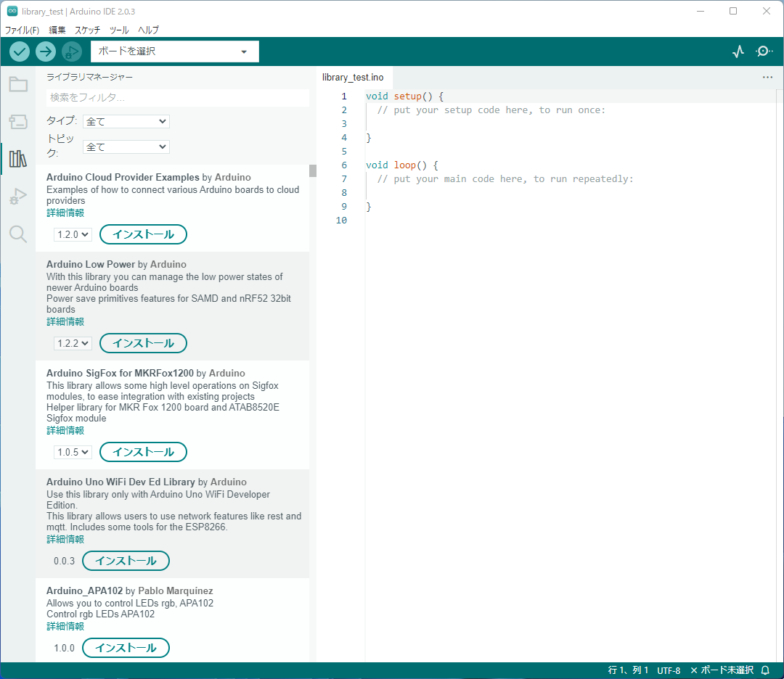Image resolution: width=784 pixels, height=679 pixels.
Task: Toggle the Library Manager sidebar icon
Action: click(x=18, y=159)
